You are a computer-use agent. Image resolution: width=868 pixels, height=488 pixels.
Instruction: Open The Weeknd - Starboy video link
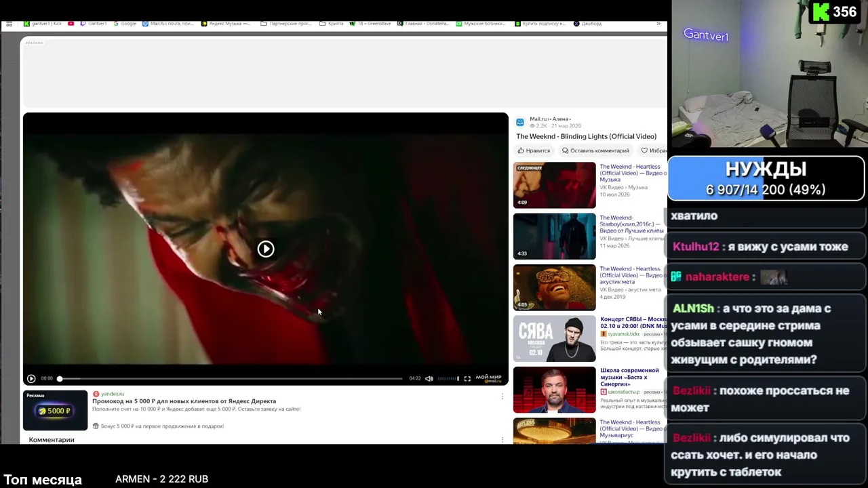point(632,224)
